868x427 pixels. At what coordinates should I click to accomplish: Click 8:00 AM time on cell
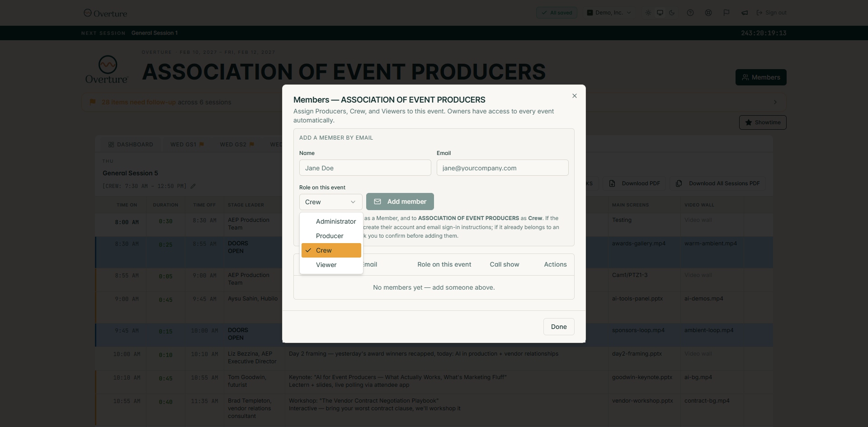click(127, 222)
